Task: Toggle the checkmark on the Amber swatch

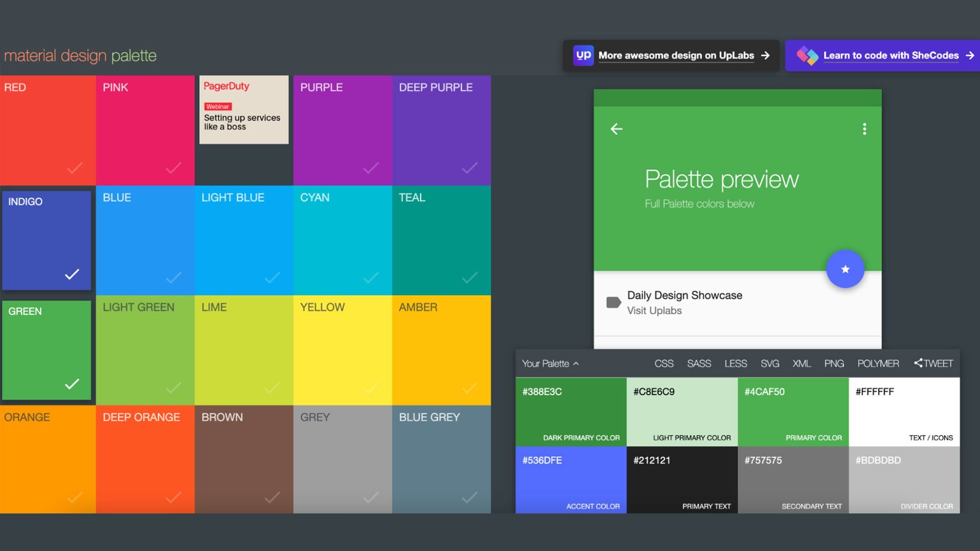Action: [x=470, y=387]
